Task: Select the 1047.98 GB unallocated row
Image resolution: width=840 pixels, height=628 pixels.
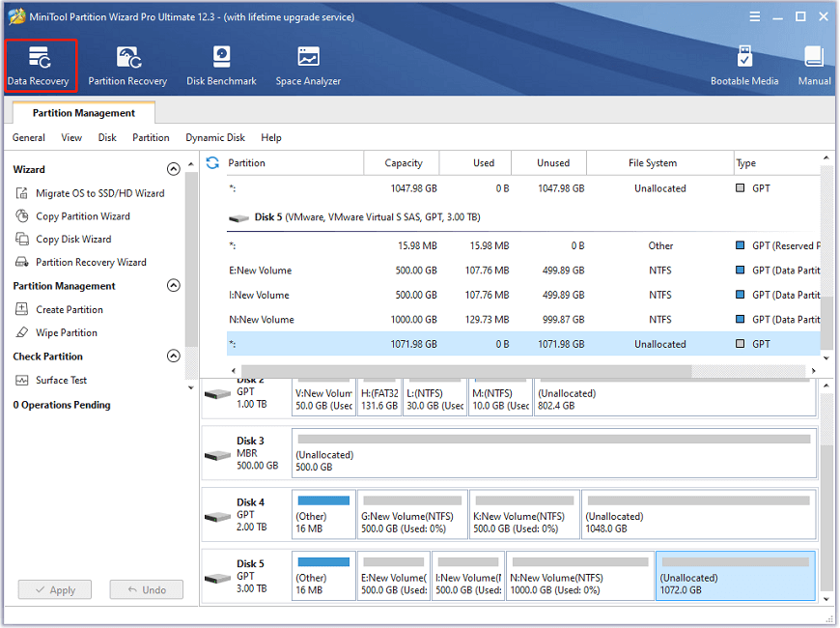Action: click(x=523, y=188)
